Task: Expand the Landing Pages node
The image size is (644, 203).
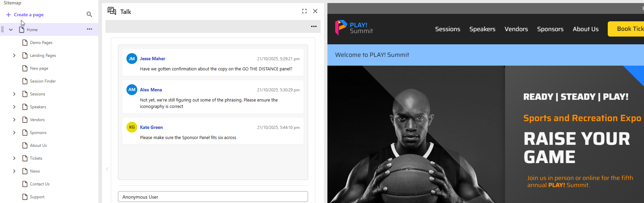Action: (14, 55)
